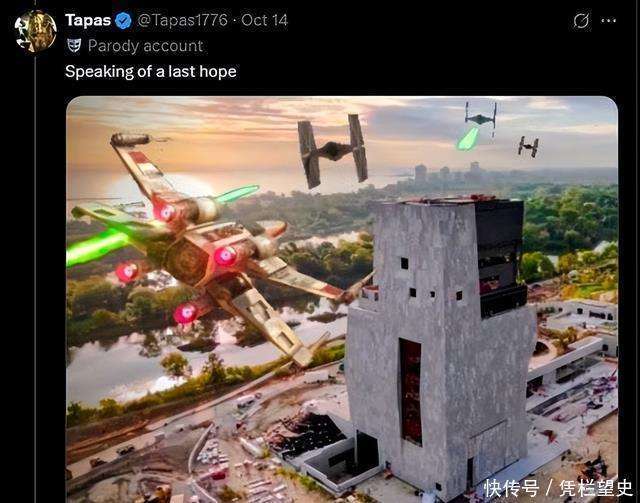The height and width of the screenshot is (503, 640).
Task: Click the post text Speaking of a last hope
Action: 151,72
